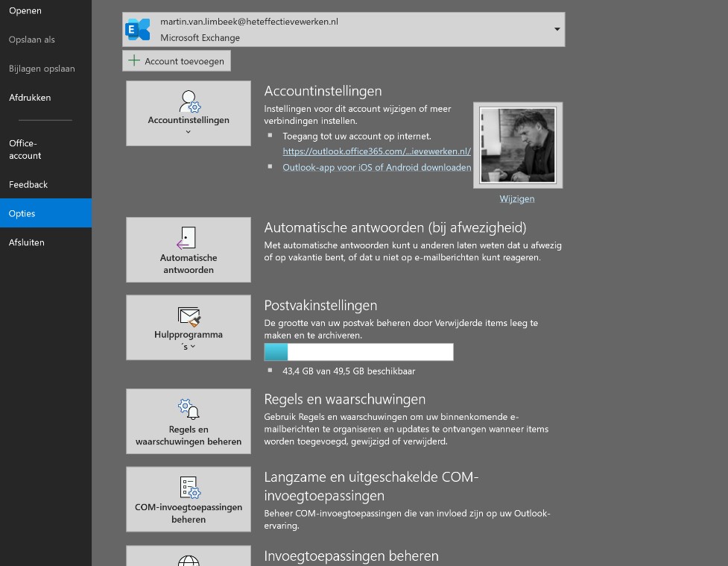The height and width of the screenshot is (566, 728).
Task: Click the globe icon for Invoegtoepassingen beheren
Action: [189, 561]
